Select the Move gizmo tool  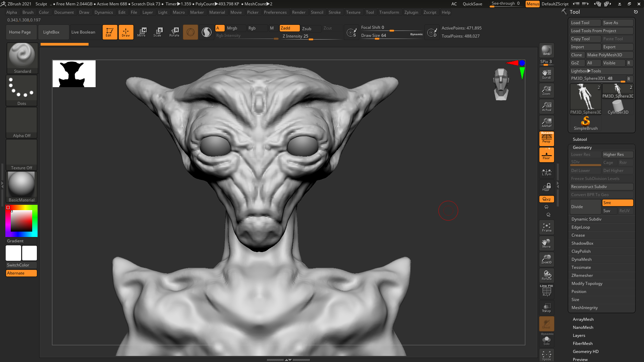142,32
